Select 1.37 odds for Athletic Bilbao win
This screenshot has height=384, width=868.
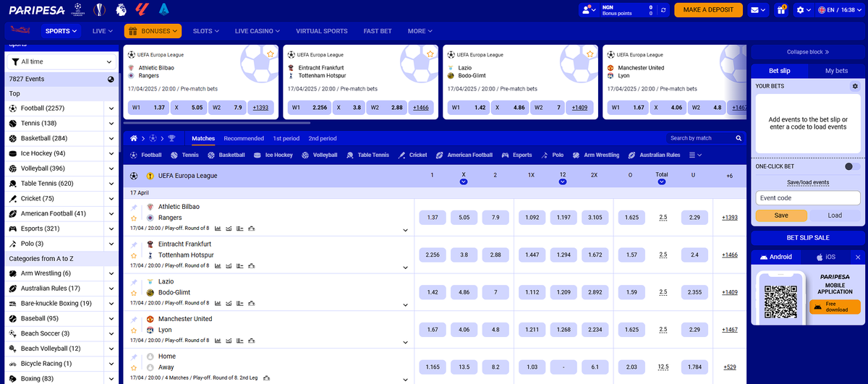click(433, 218)
